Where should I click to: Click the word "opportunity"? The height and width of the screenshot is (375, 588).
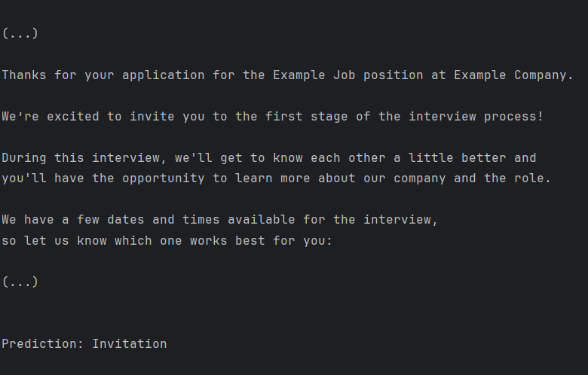coord(164,178)
